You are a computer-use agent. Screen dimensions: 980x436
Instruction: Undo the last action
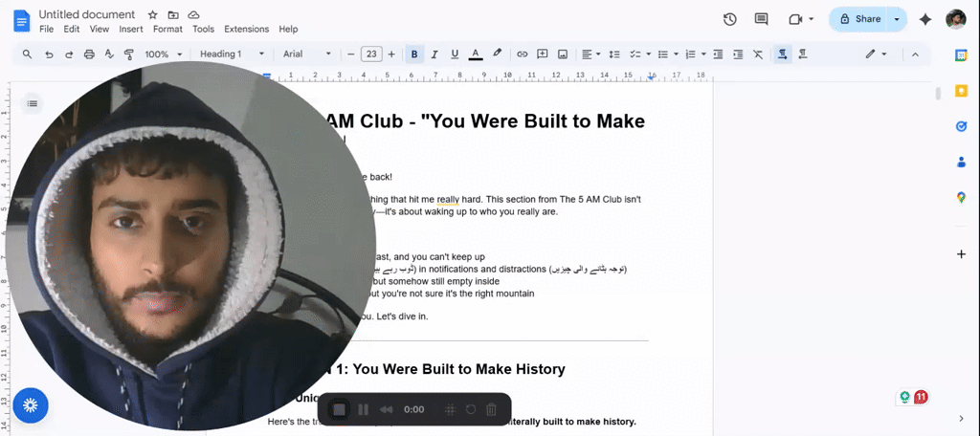pos(49,54)
